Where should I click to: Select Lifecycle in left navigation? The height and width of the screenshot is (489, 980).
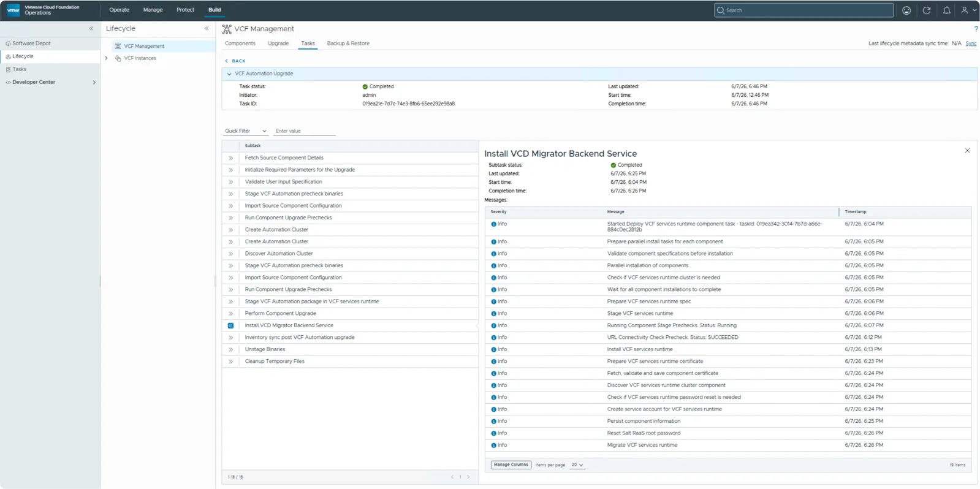point(23,56)
